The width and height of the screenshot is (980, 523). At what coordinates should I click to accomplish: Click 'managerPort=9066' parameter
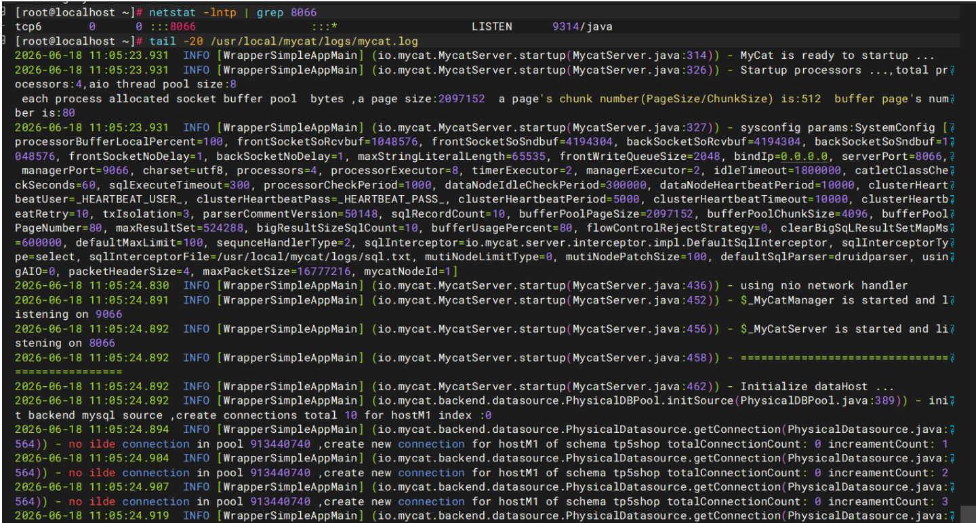(75, 171)
